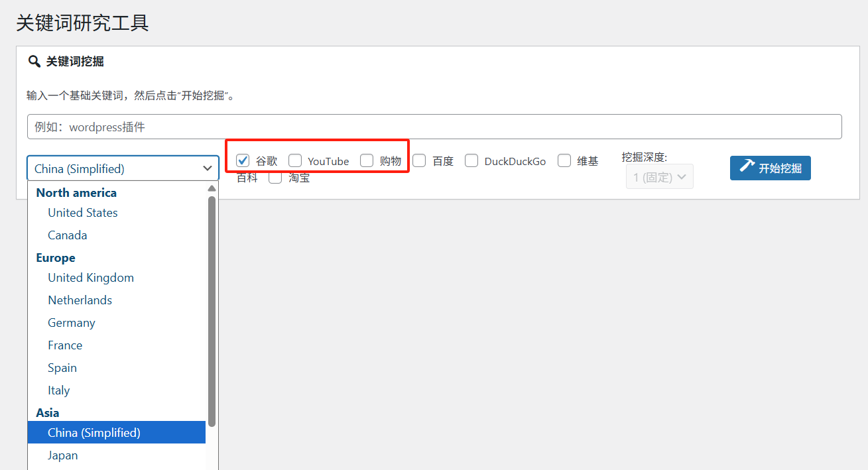Tick the 购物 checkbox
Image resolution: width=868 pixels, height=470 pixels.
pyautogui.click(x=367, y=160)
